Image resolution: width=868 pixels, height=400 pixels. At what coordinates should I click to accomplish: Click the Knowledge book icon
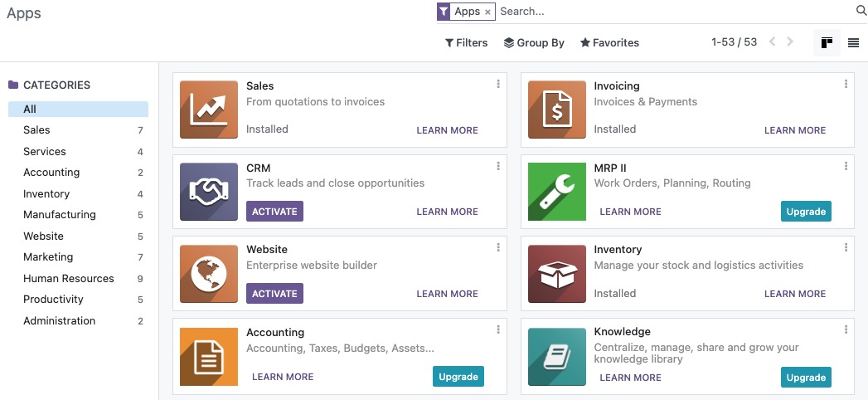(557, 356)
